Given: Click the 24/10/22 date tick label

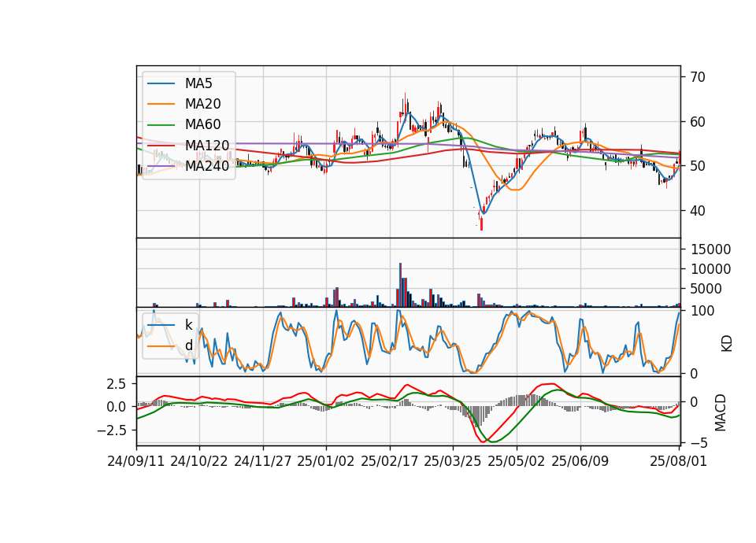Looking at the screenshot, I should point(199,461).
